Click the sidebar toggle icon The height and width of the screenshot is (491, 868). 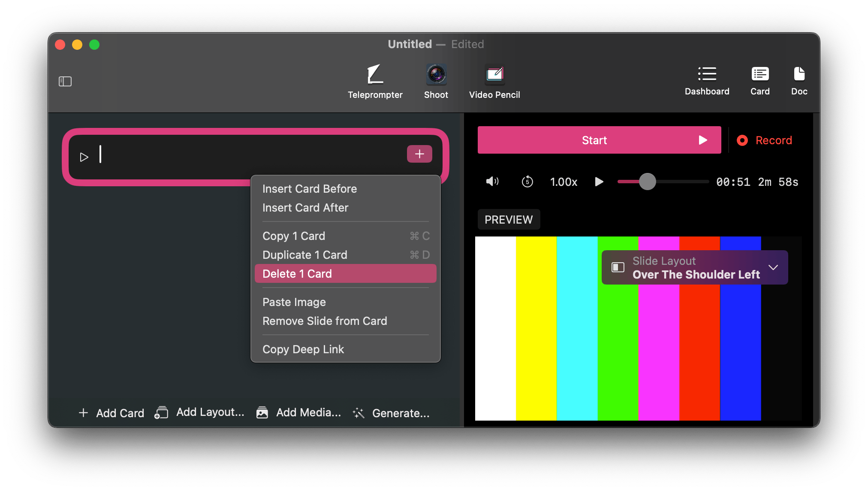point(66,81)
